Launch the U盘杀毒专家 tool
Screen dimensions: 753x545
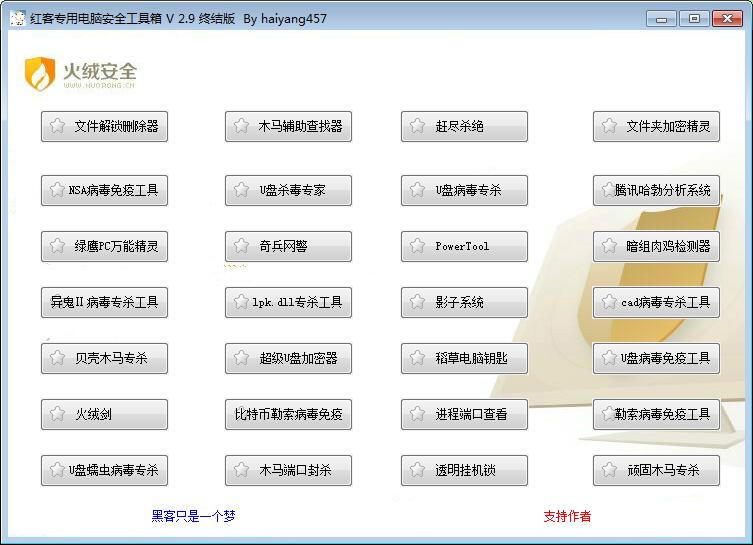pyautogui.click(x=288, y=190)
